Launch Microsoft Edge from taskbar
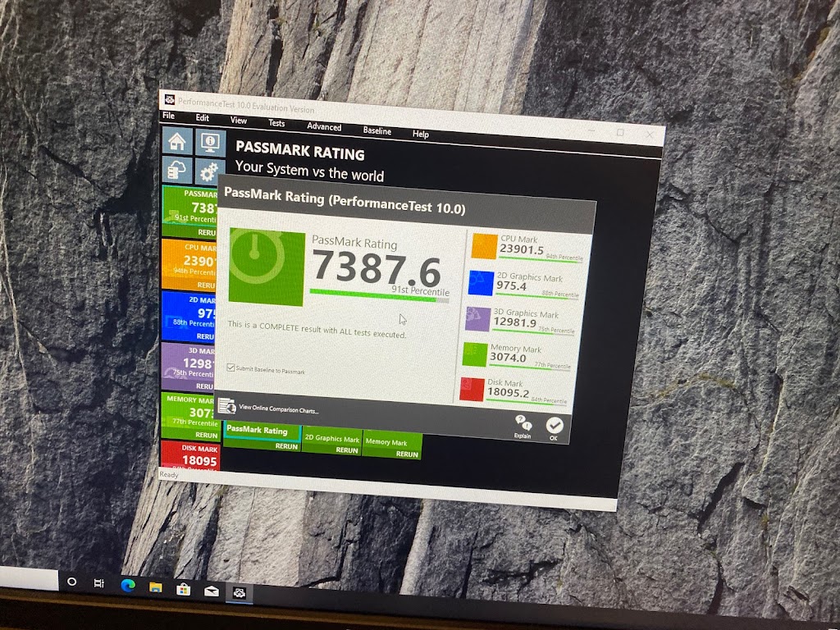Image resolution: width=840 pixels, height=630 pixels. click(127, 585)
